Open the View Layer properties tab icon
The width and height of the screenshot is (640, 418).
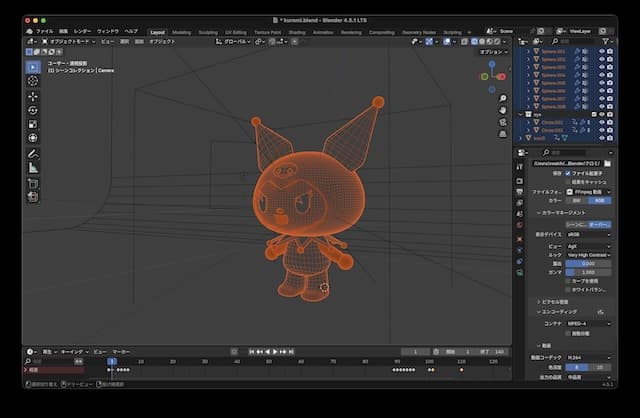[x=520, y=203]
